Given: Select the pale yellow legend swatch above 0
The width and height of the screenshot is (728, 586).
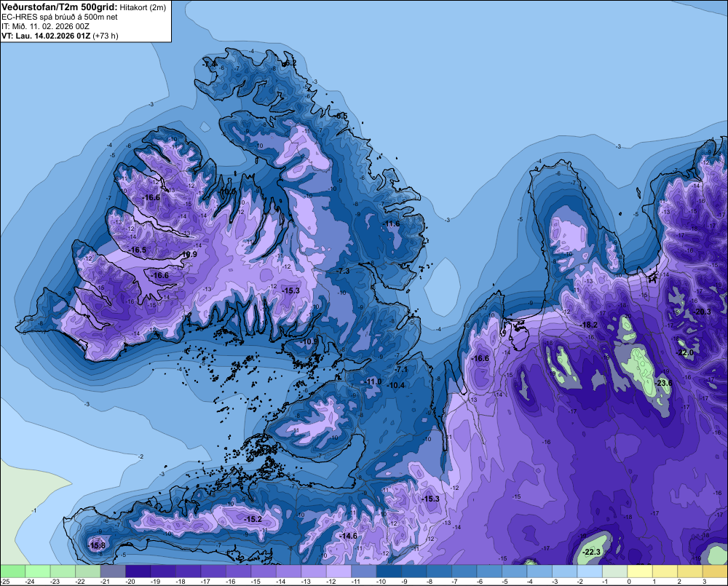Looking at the screenshot, I should click(x=640, y=571).
